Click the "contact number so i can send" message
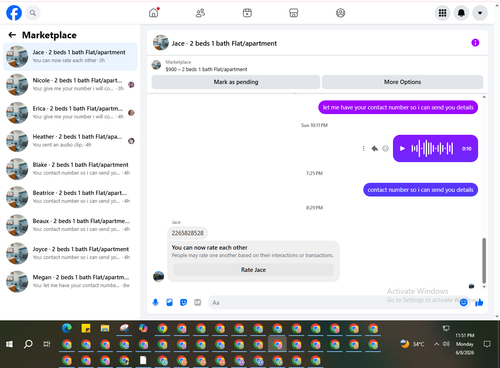Screen dimensions: 500x368 click(x=420, y=190)
